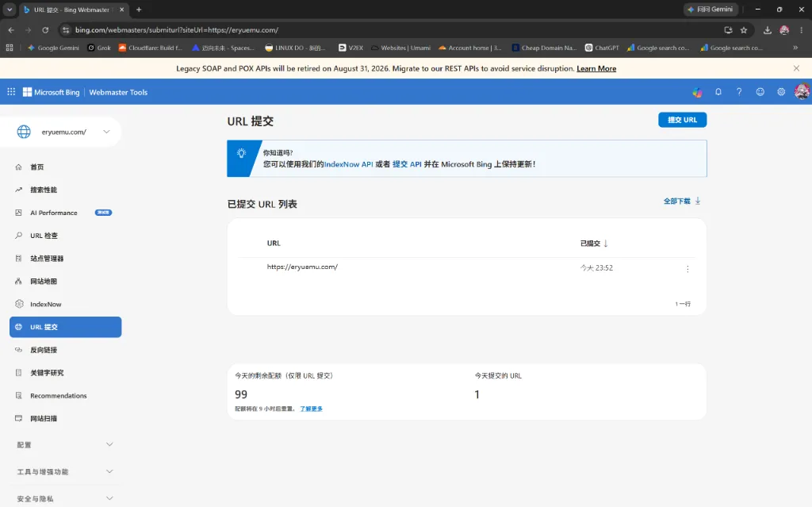Click the 问问 Gemini button

click(x=710, y=10)
